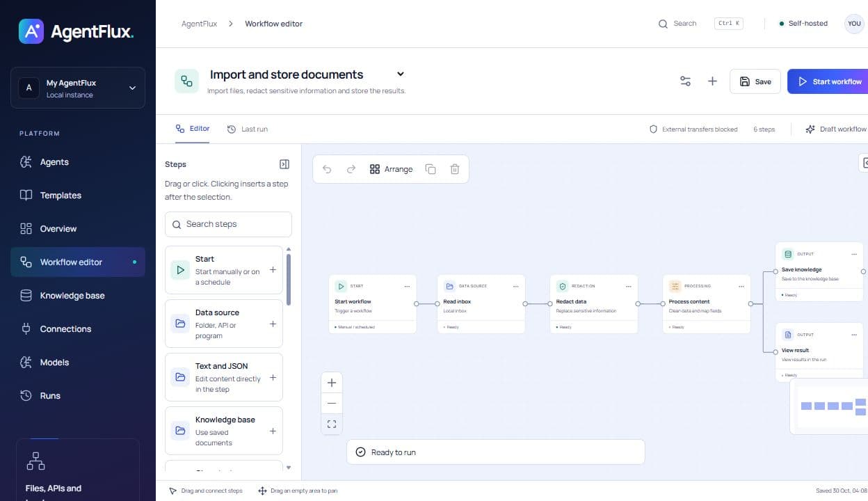Add the Knowledge base step with plus
868x501 pixels.
(273, 431)
